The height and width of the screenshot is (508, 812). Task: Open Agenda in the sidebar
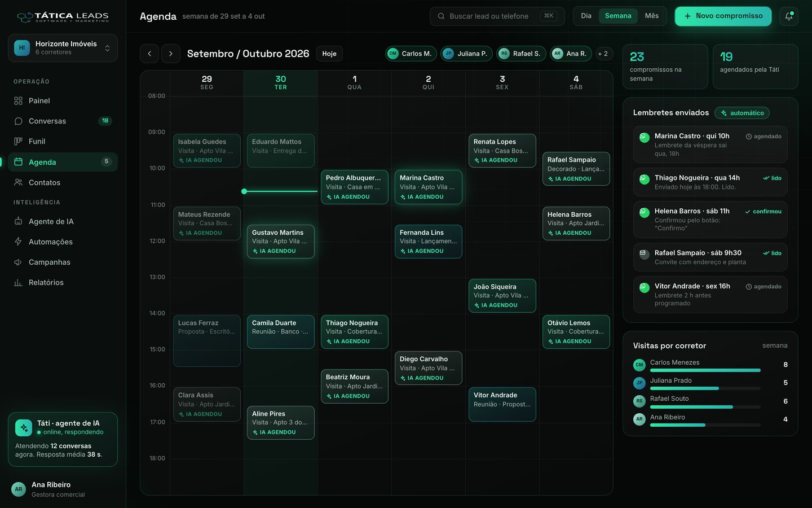[x=63, y=162]
